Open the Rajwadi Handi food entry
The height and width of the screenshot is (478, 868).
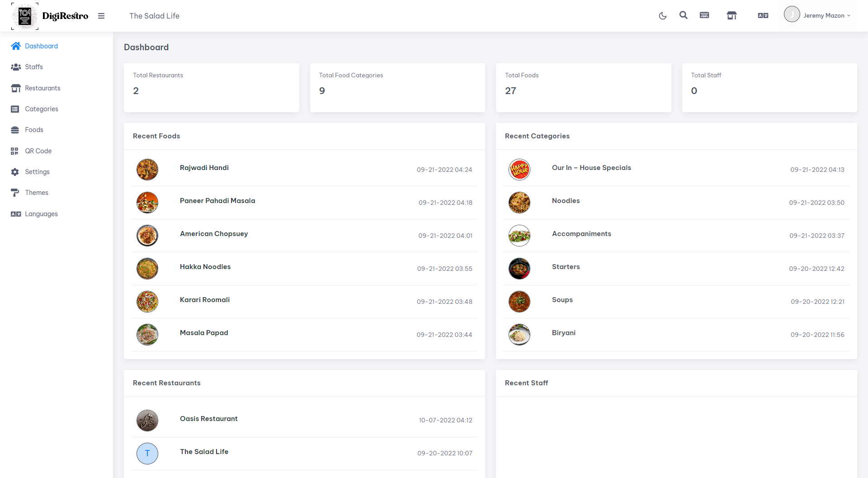[204, 168]
